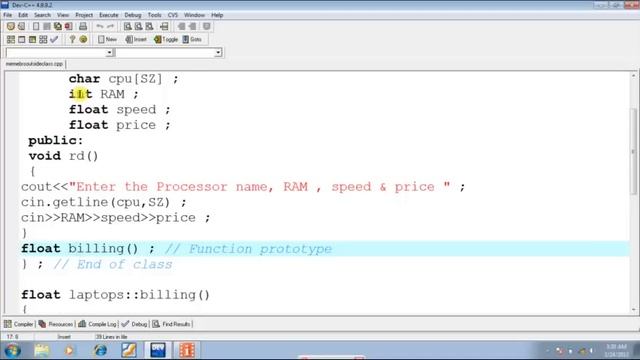Screen dimensions: 640x360
Task: Click the yellow About icon
Action: (83, 39)
